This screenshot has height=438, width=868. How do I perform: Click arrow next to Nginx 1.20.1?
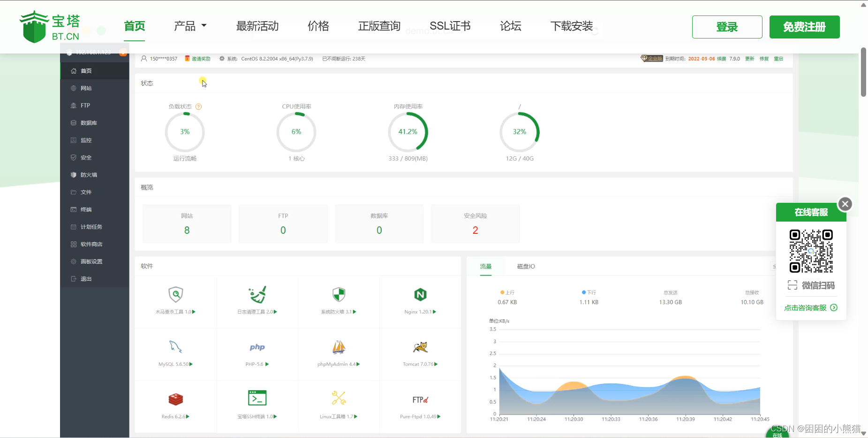[435, 312]
